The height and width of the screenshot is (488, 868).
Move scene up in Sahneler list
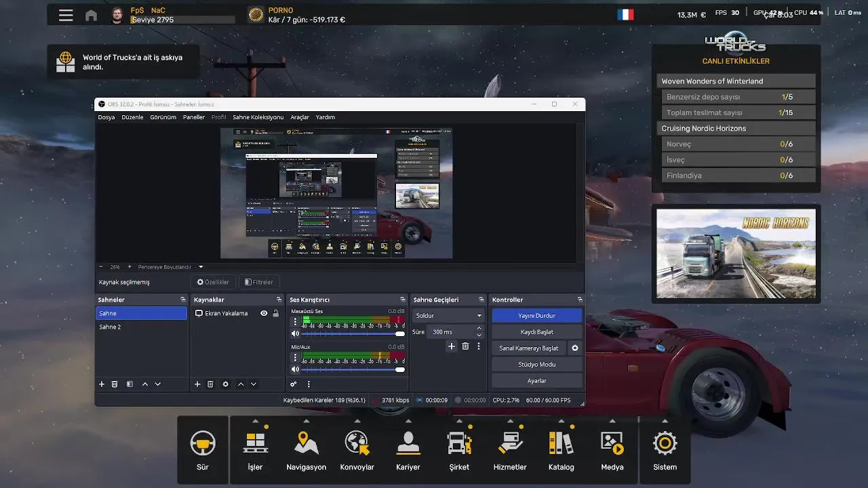(x=145, y=384)
